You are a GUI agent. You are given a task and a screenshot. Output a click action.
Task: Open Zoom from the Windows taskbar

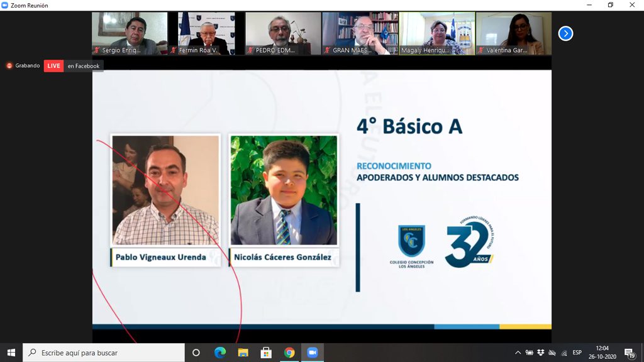312,353
